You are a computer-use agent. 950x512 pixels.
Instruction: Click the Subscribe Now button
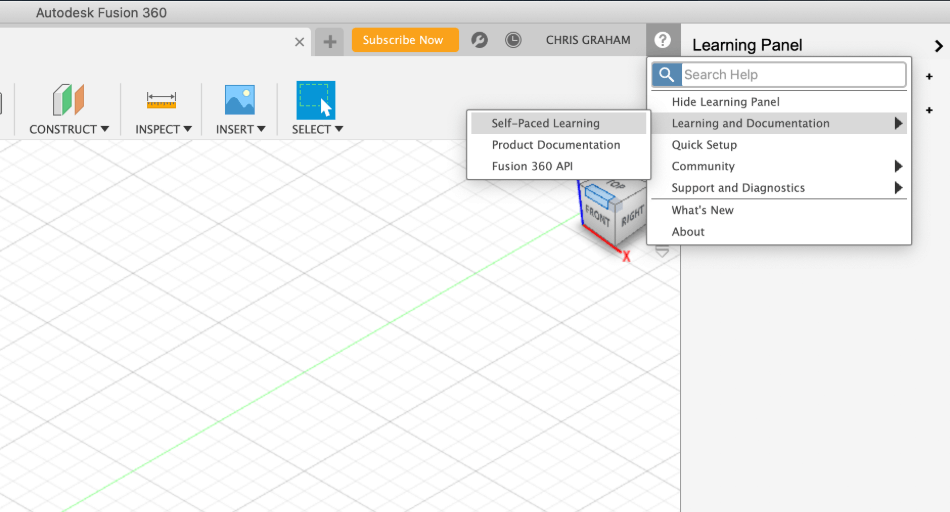pos(405,40)
